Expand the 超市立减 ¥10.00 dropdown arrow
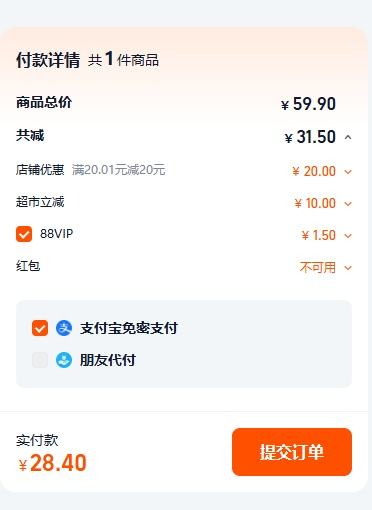Screen dimensions: 372x510 pos(348,204)
